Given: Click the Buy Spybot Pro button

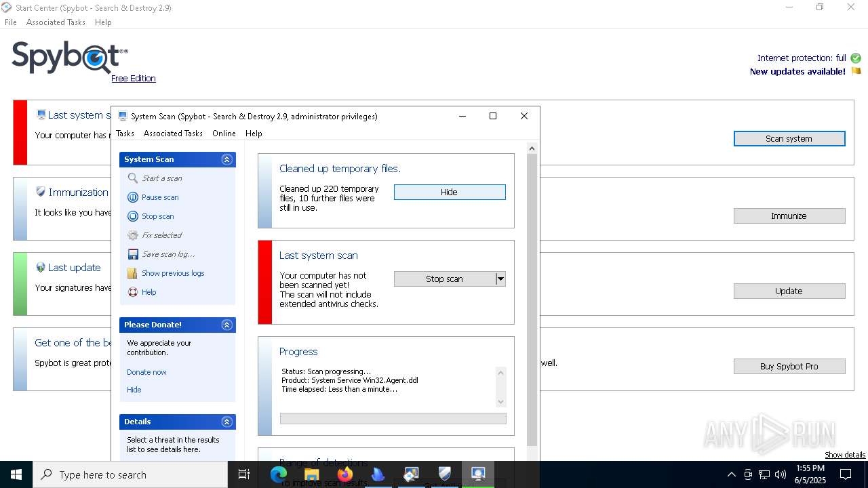Looking at the screenshot, I should tap(789, 366).
